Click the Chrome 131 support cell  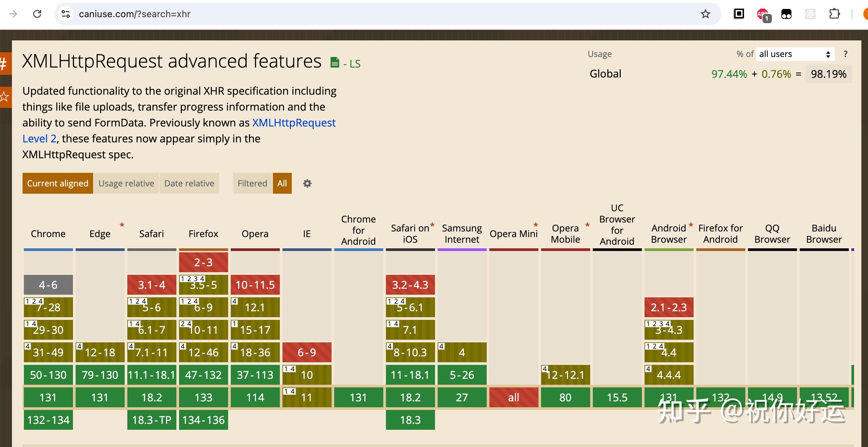pyautogui.click(x=48, y=398)
